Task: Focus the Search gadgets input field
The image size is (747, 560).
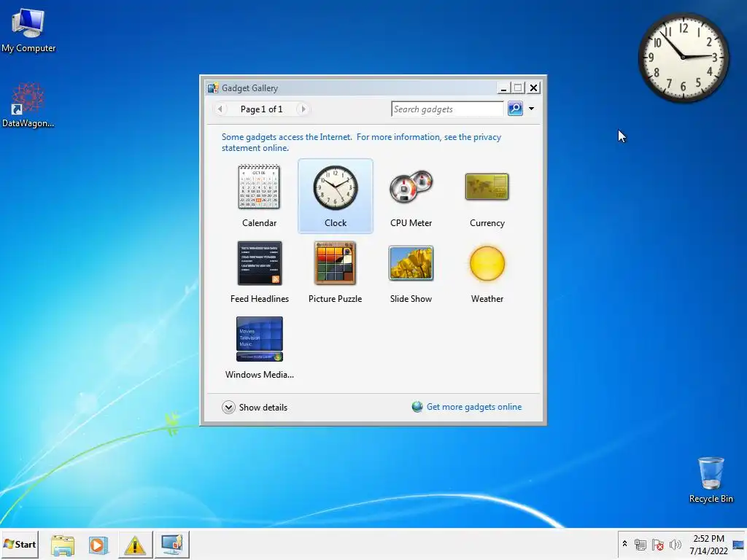Action: point(447,109)
